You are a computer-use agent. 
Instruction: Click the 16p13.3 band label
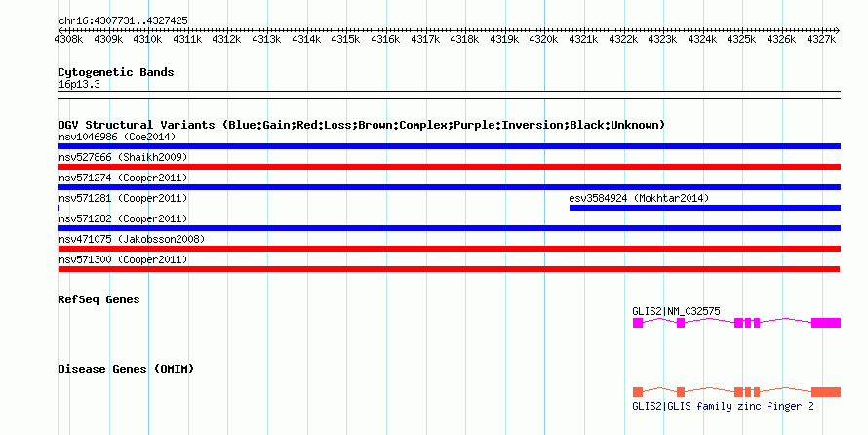79,85
